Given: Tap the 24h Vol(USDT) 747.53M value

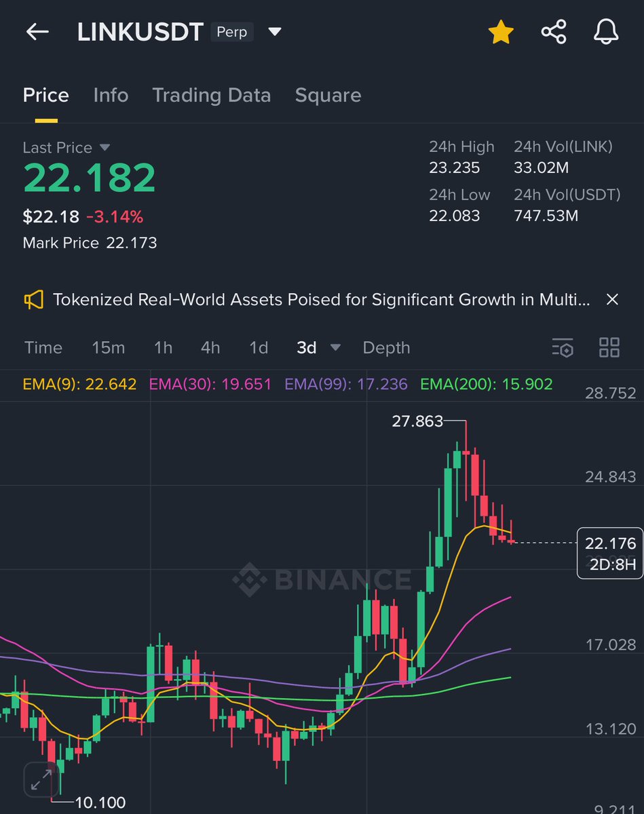Looking at the screenshot, I should pyautogui.click(x=546, y=216).
